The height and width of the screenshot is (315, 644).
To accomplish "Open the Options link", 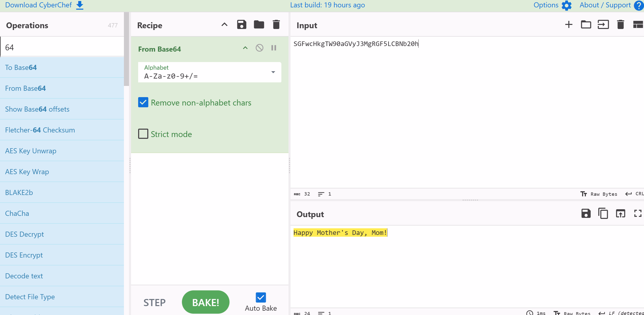I will point(546,5).
